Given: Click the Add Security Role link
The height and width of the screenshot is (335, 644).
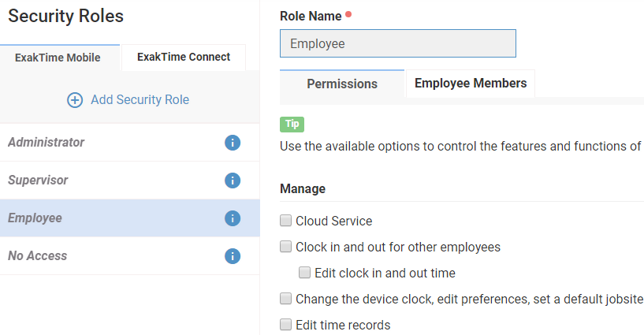Looking at the screenshot, I should tap(140, 99).
